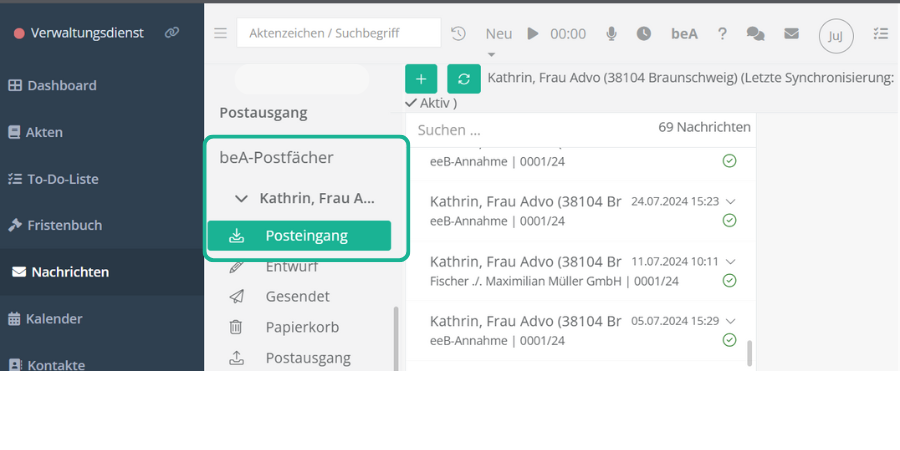Image resolution: width=900 pixels, height=450 pixels.
Task: Click the green plus button above message list
Action: click(420, 79)
